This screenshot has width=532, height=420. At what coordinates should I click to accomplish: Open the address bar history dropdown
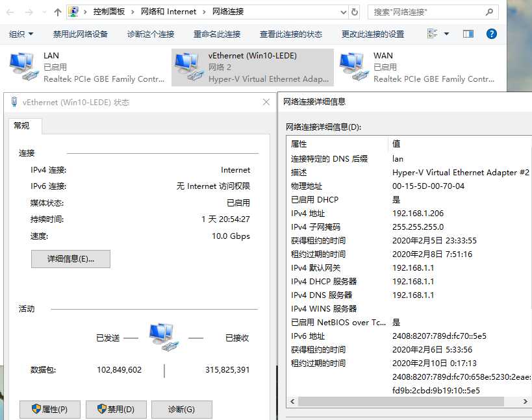click(x=344, y=12)
